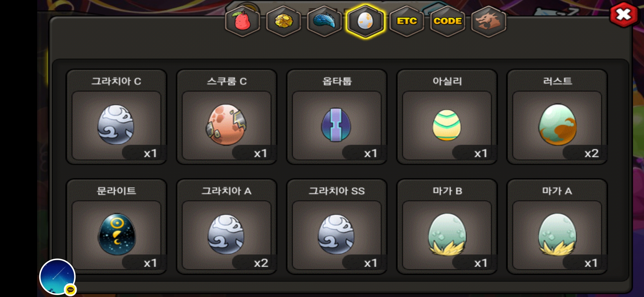Open the CODE tab

(447, 21)
